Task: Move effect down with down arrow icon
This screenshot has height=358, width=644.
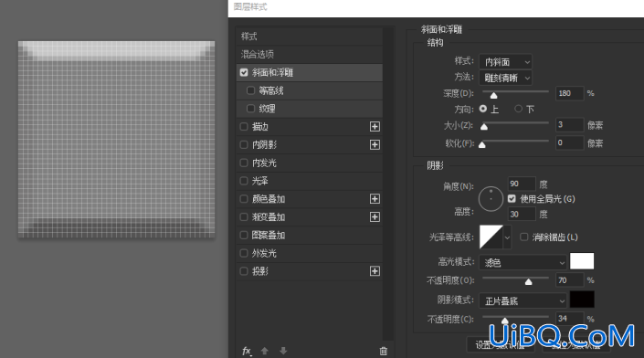Action: coord(283,351)
